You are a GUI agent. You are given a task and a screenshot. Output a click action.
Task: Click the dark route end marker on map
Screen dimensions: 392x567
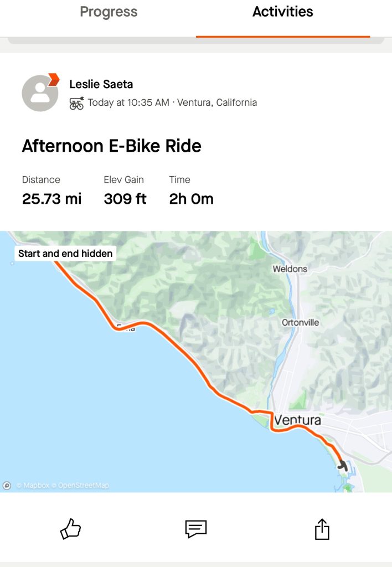pos(343,466)
